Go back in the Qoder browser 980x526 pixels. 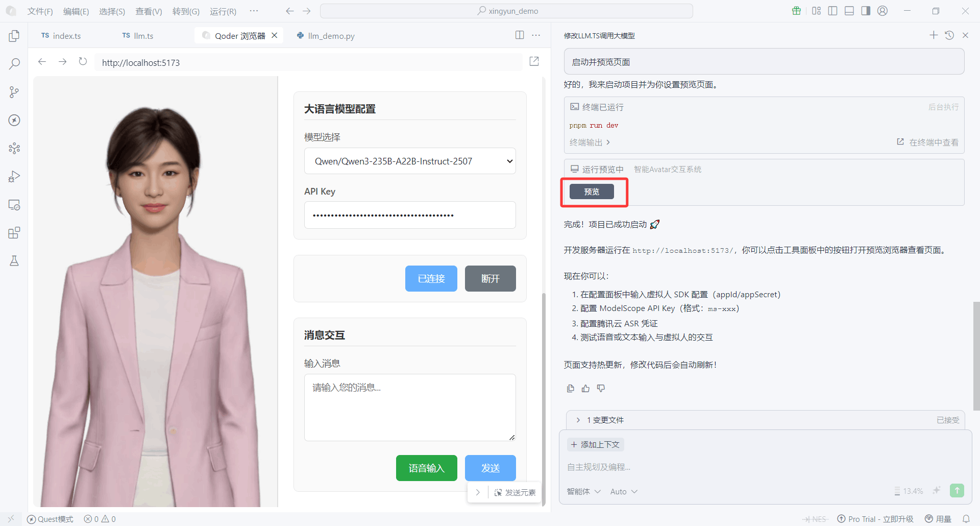click(42, 62)
